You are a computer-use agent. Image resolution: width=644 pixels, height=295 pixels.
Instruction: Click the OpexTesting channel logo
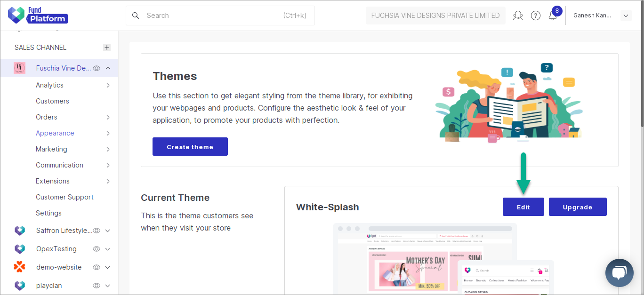point(19,249)
